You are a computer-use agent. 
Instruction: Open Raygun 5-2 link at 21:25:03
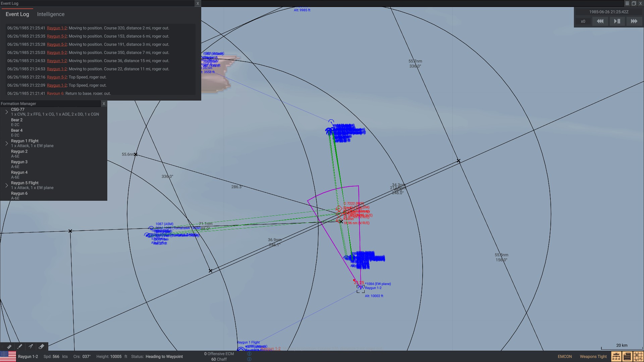(x=57, y=53)
